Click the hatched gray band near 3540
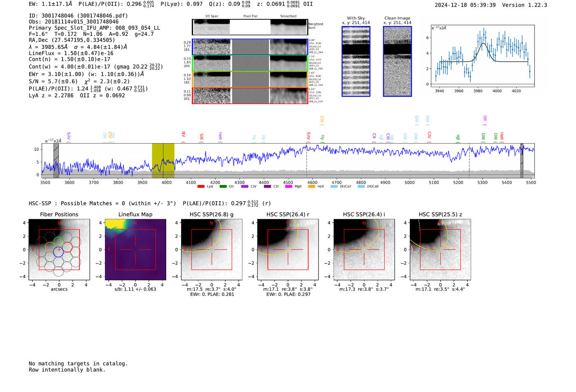Viewport: 576px width, 392px height. pos(56,160)
